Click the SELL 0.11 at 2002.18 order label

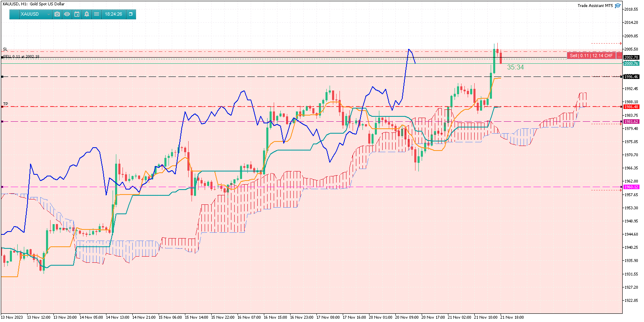point(21,56)
